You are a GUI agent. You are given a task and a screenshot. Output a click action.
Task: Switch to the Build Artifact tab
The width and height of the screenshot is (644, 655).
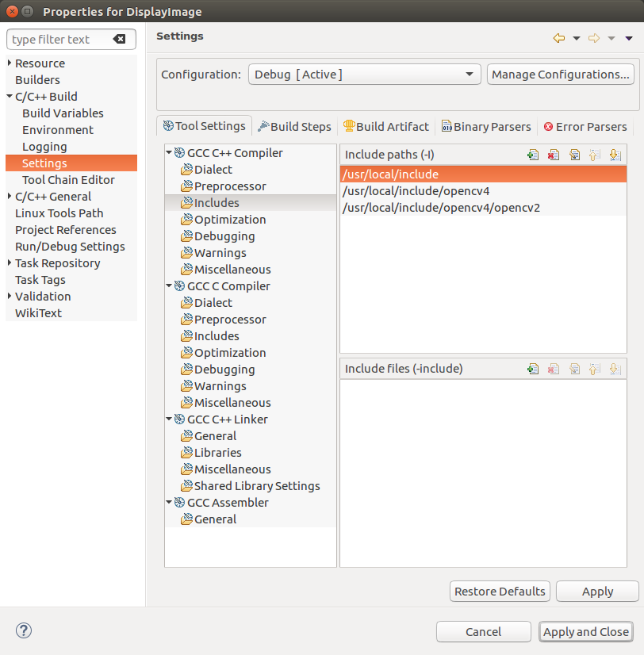point(385,127)
